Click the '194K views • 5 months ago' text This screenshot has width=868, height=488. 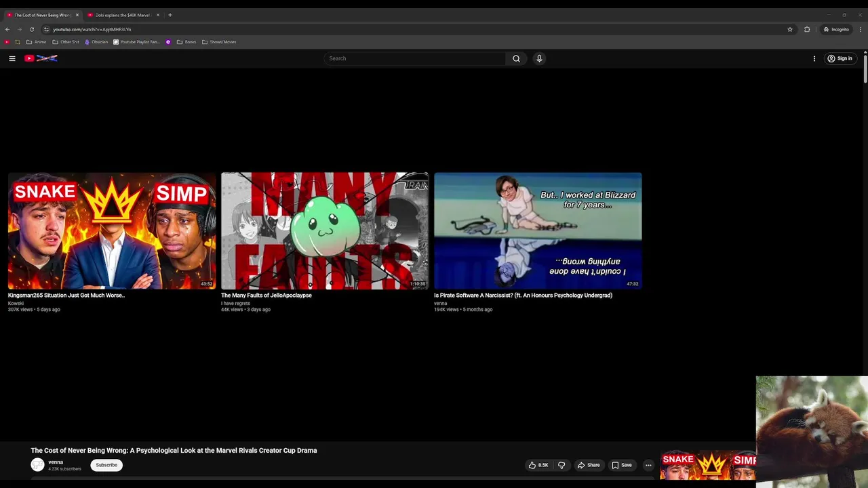[463, 310]
